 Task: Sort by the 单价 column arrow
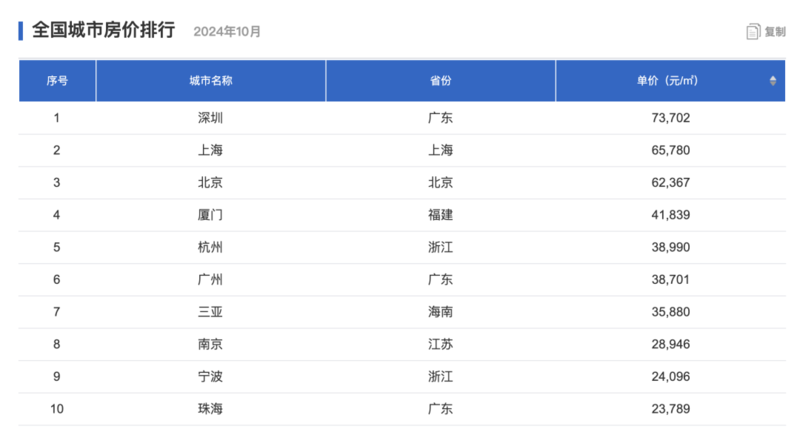click(772, 81)
